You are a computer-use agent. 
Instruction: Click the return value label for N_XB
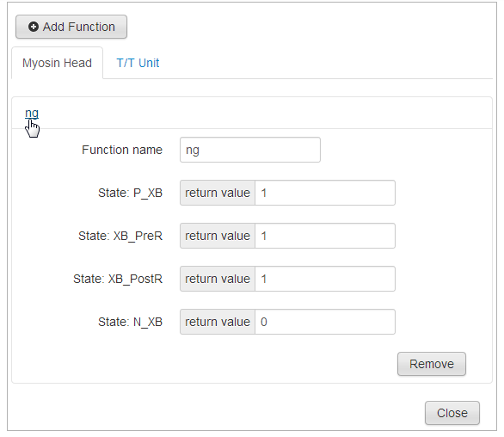218,322
